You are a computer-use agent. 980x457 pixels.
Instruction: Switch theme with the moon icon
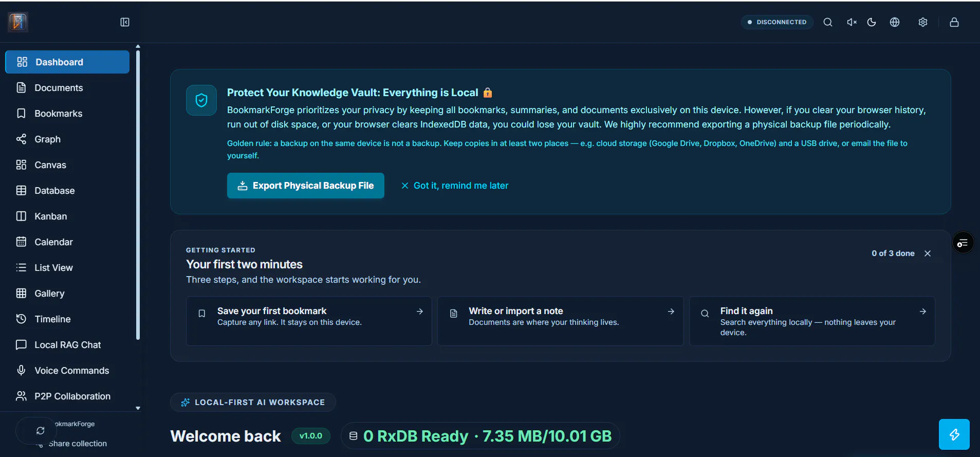click(x=872, y=22)
